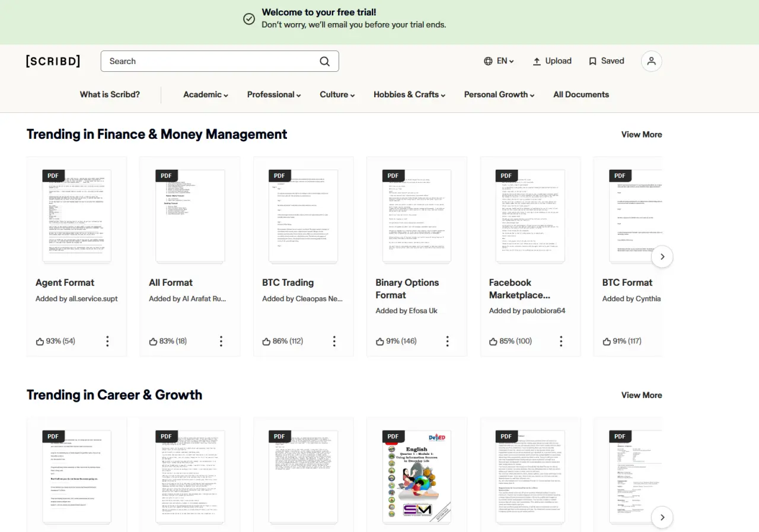
Task: Click uploader Cleaopas Ne...
Action: pyautogui.click(x=319, y=298)
